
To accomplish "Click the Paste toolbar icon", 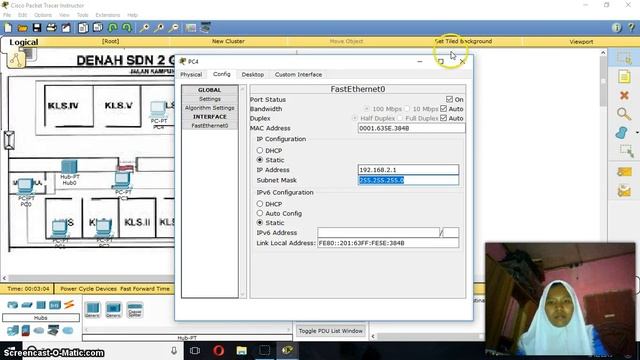I will click(98, 28).
